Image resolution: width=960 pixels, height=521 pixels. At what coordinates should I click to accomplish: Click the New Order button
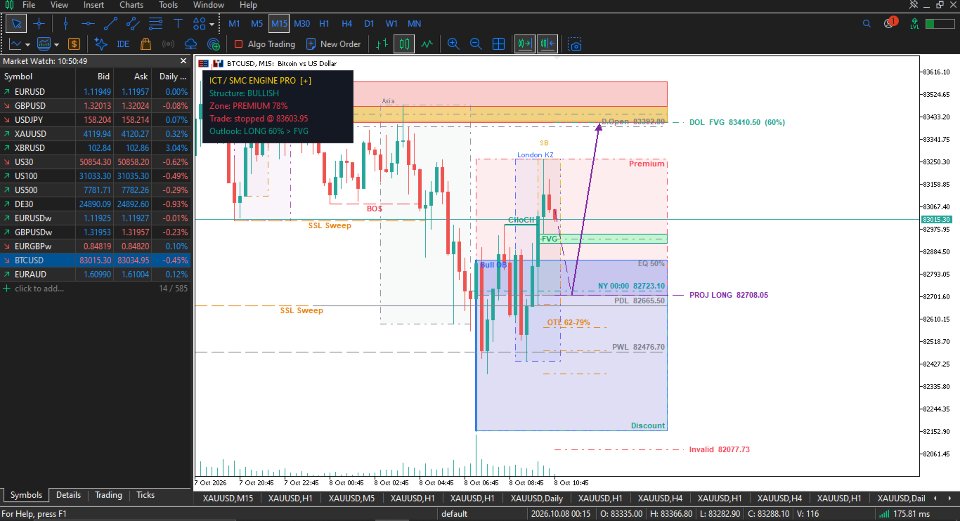pos(334,44)
